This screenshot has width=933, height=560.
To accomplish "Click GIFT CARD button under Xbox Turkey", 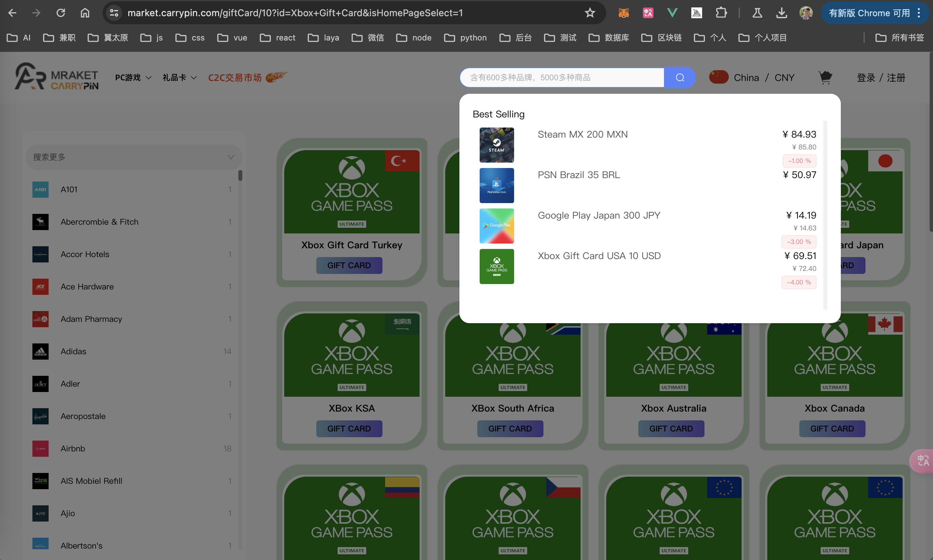I will point(349,265).
